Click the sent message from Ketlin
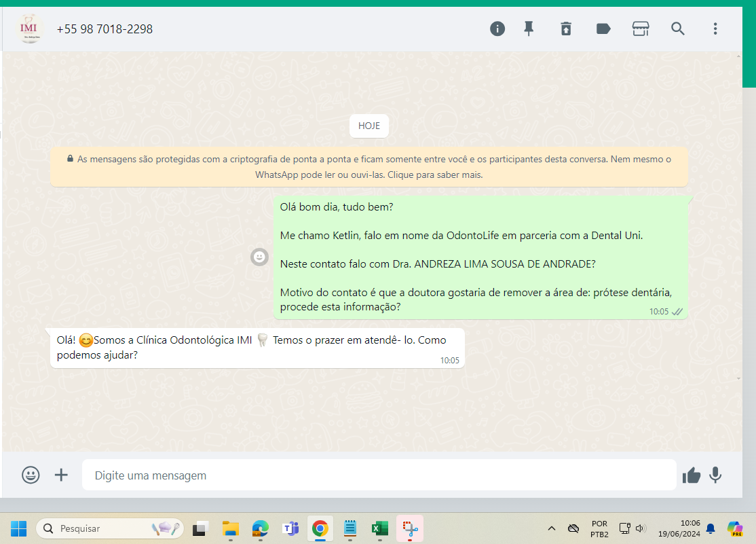This screenshot has height=544, width=756. click(x=480, y=257)
